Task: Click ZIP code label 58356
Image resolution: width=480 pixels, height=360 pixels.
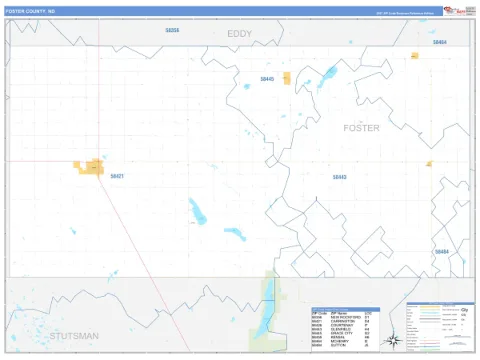Action: pos(172,30)
